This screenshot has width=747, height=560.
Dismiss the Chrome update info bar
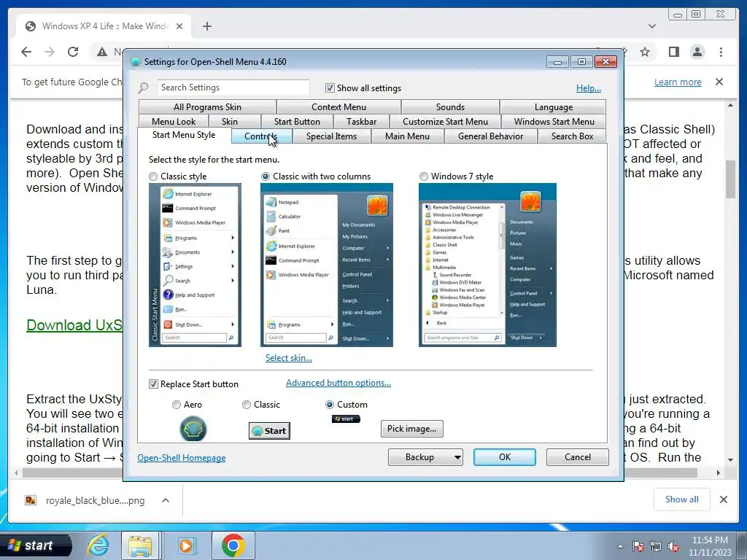[x=719, y=82]
